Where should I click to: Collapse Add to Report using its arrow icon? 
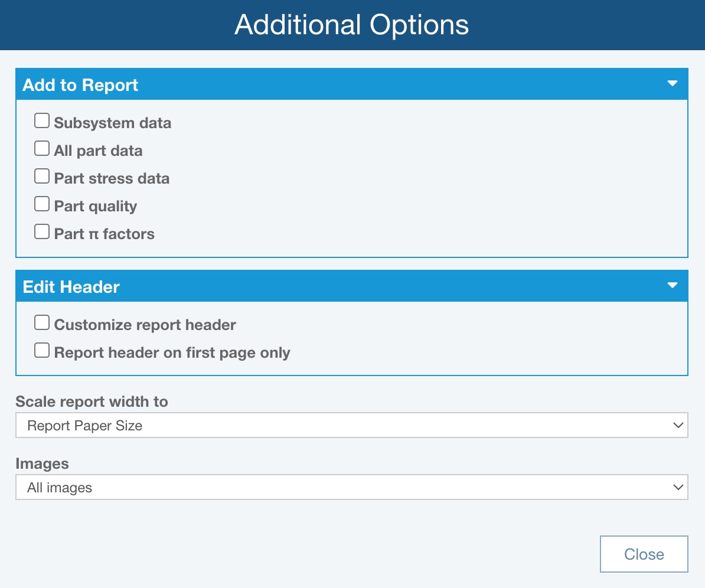pyautogui.click(x=672, y=84)
